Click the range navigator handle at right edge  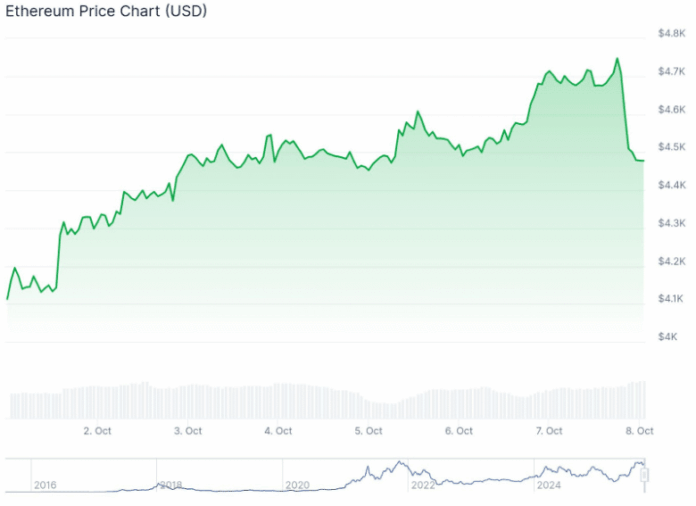pyautogui.click(x=645, y=473)
